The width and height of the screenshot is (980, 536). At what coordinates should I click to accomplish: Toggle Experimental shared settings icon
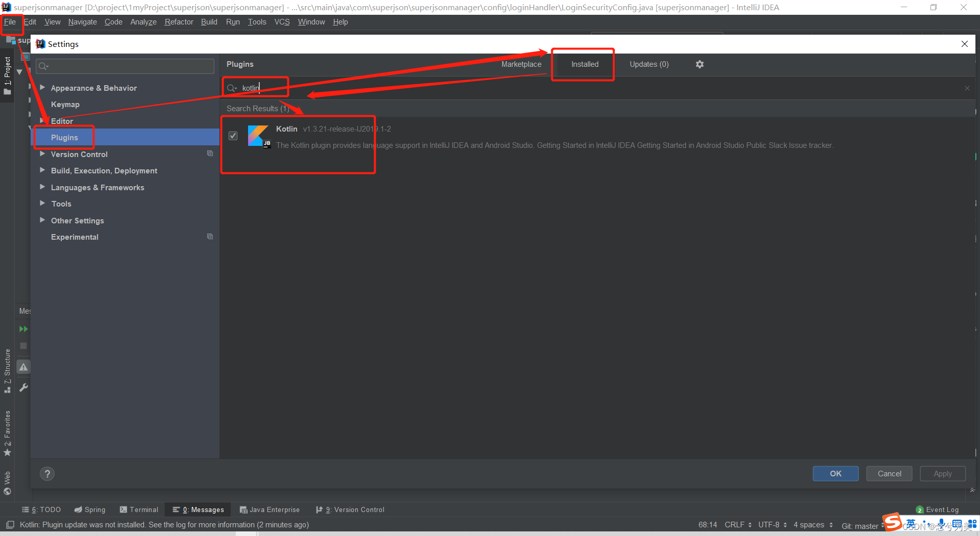[x=210, y=236]
